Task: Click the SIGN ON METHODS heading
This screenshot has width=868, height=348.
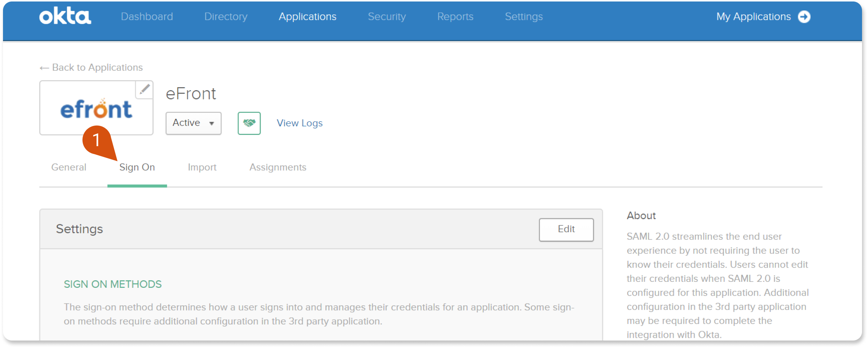Action: [x=113, y=284]
